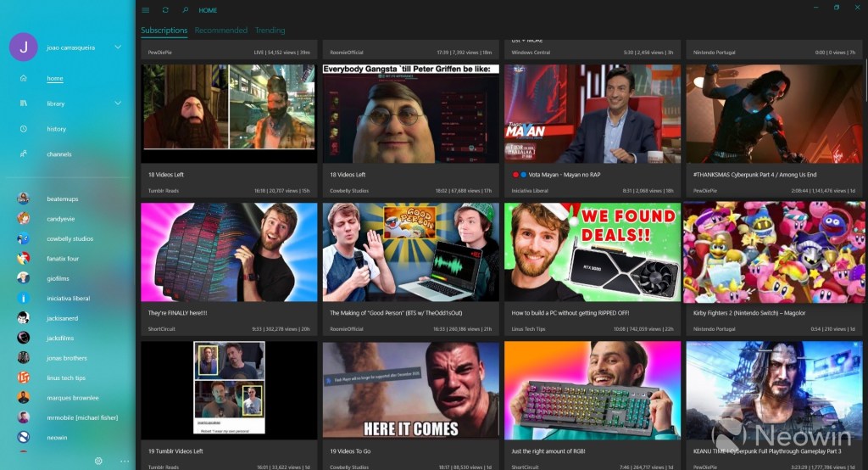Switch to the Recommended tab
Screen dimensions: 868x470
point(220,31)
